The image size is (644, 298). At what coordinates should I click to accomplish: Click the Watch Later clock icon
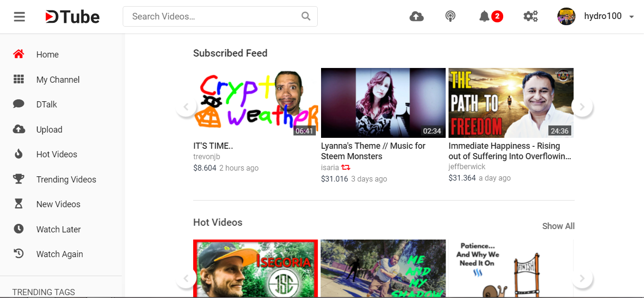coord(19,229)
